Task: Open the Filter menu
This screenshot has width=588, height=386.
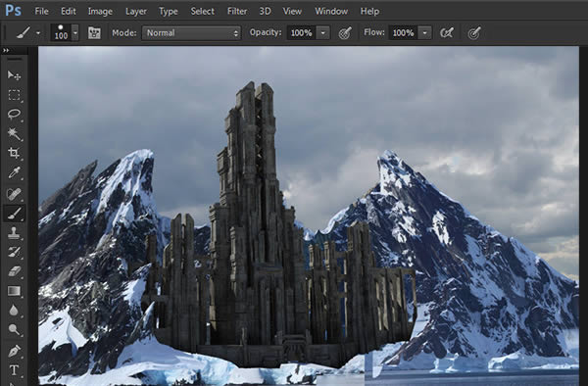Action: point(237,11)
